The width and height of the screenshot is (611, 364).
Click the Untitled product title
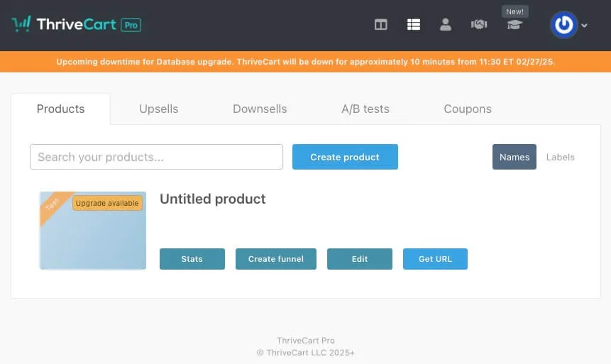[212, 199]
